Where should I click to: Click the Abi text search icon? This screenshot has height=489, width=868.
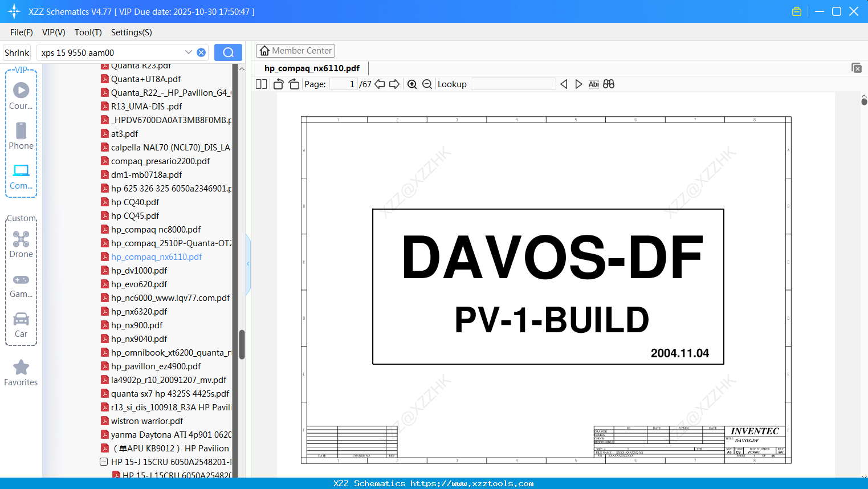point(593,84)
